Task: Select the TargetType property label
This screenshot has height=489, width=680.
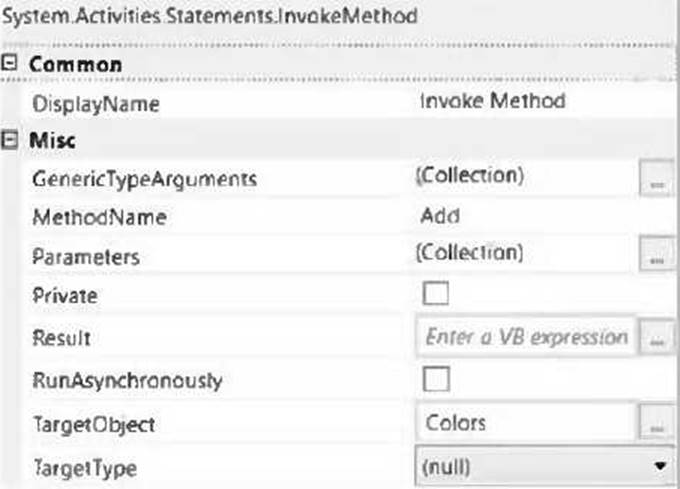Action: tap(84, 468)
